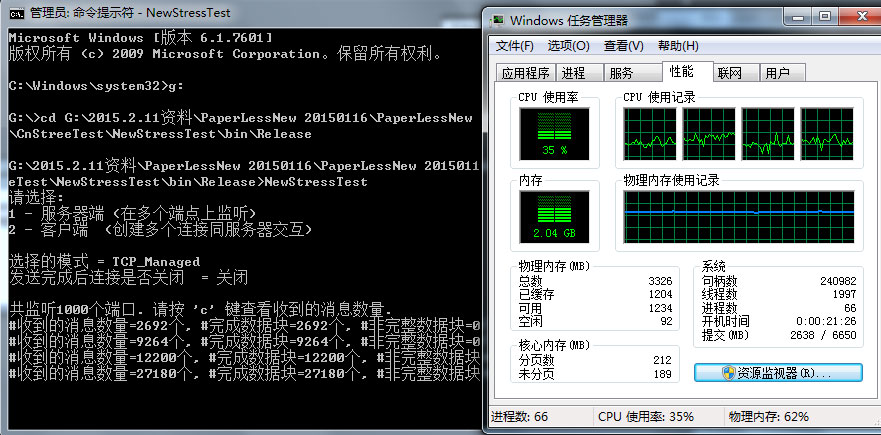Click the first CPU 使用记录 core graph
Viewport: 881px width, 435px height.
coord(650,134)
